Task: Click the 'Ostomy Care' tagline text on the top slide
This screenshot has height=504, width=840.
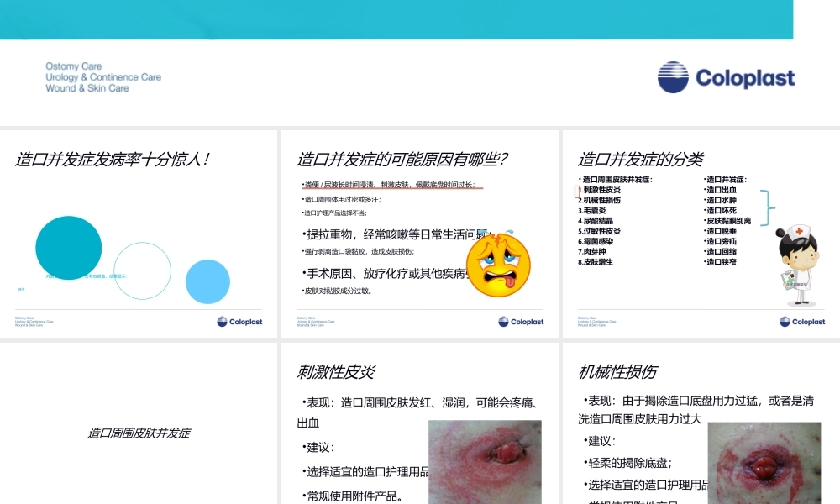Action: 73,66
